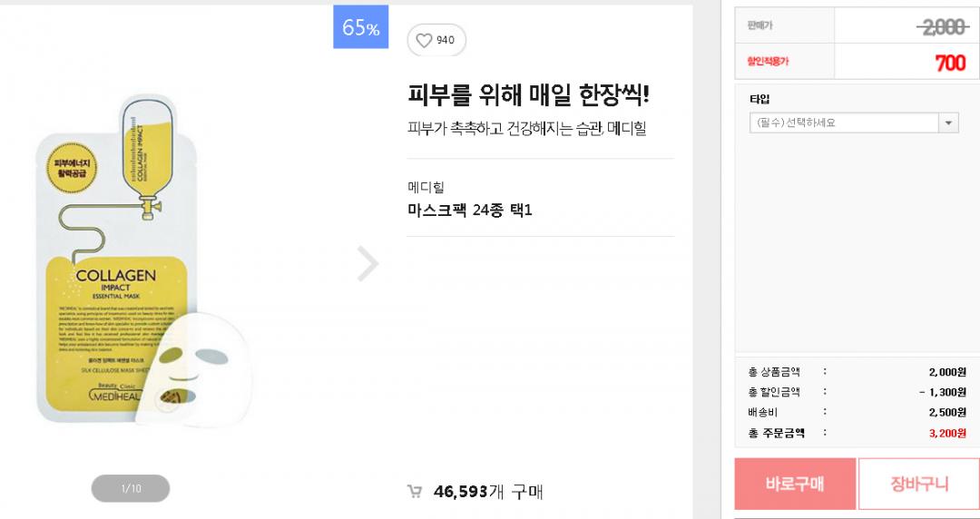
Task: Add item via 장바구니 button
Action: pos(918,484)
